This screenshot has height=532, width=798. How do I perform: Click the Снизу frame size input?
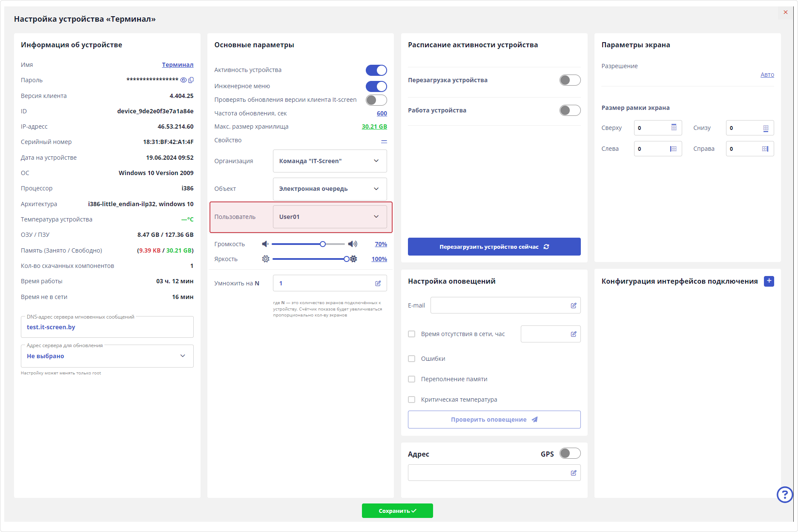(x=750, y=128)
